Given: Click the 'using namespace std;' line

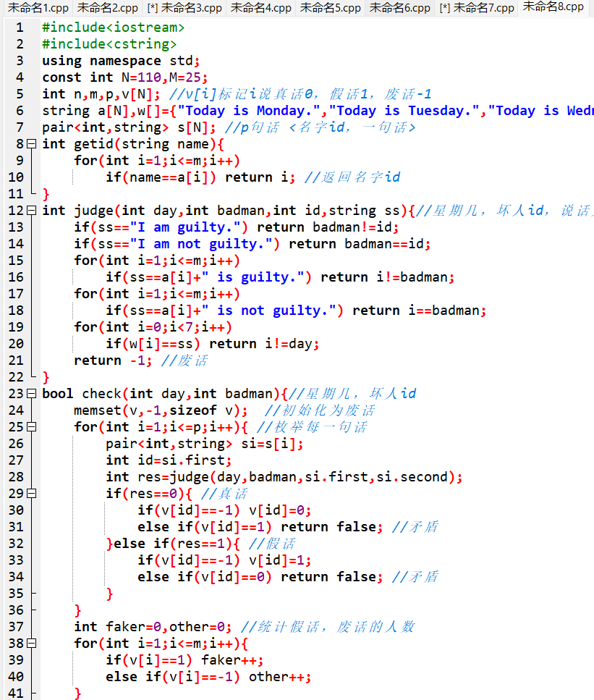Looking at the screenshot, I should coord(120,61).
